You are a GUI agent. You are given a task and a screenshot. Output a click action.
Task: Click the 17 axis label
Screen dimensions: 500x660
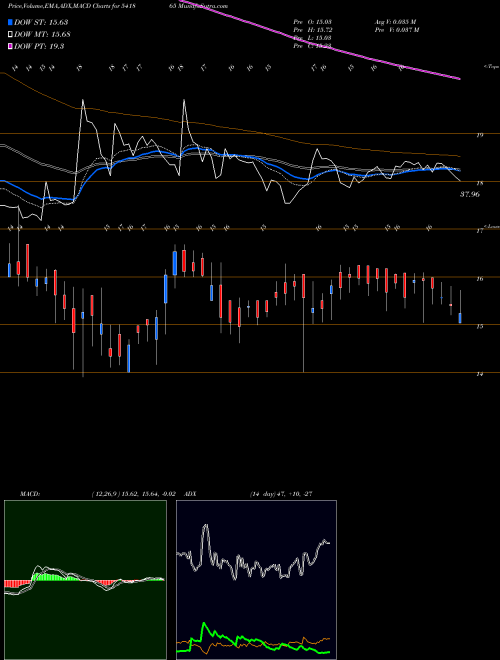(x=479, y=231)
